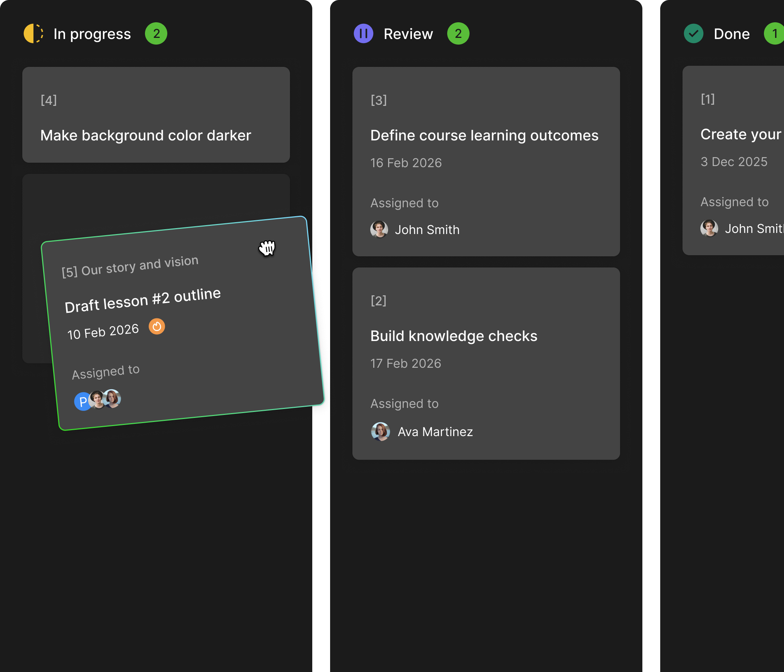This screenshot has width=784, height=672.
Task: Click John Smith avatar in Done column
Action: 709,228
